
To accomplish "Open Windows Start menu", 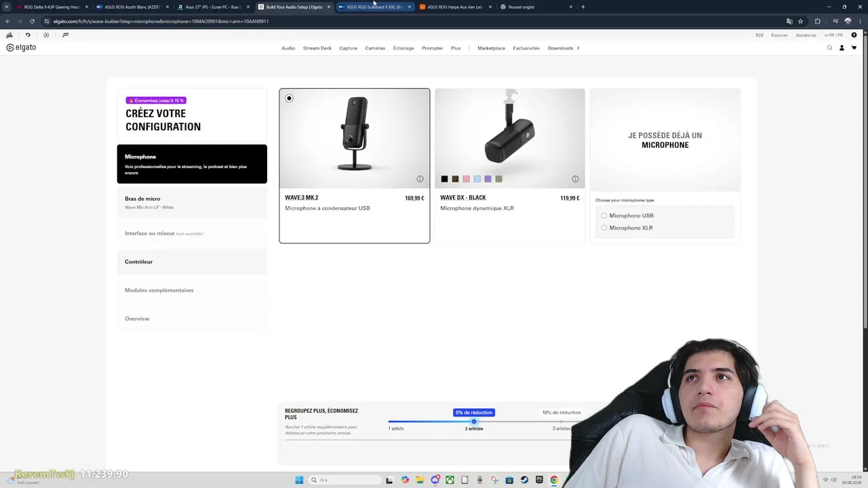I will pyautogui.click(x=299, y=480).
